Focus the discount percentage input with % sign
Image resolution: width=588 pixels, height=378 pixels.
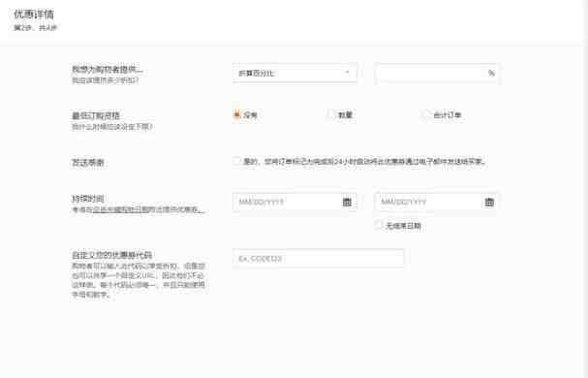pos(437,73)
